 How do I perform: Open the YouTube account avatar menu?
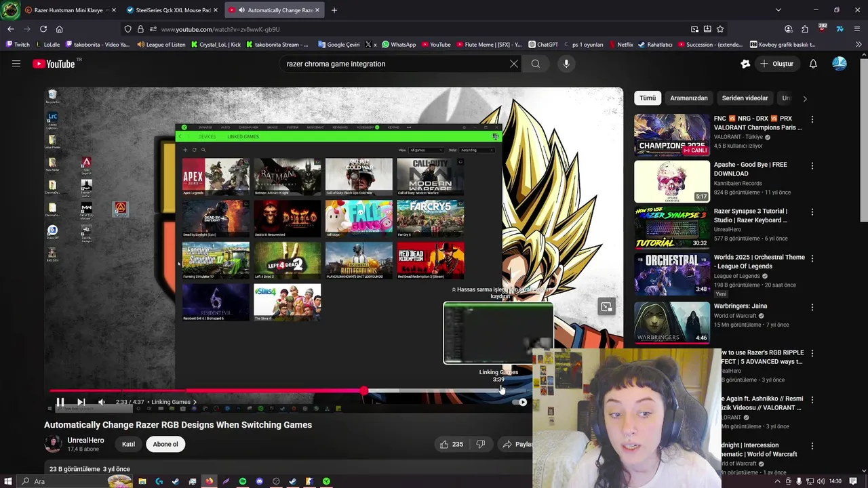pos(840,64)
